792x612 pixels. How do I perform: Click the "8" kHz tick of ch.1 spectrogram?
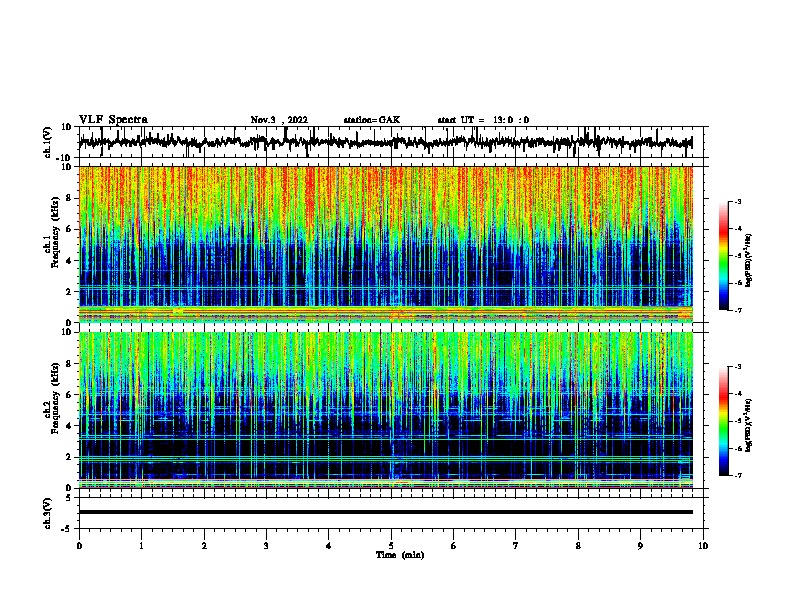[70, 198]
